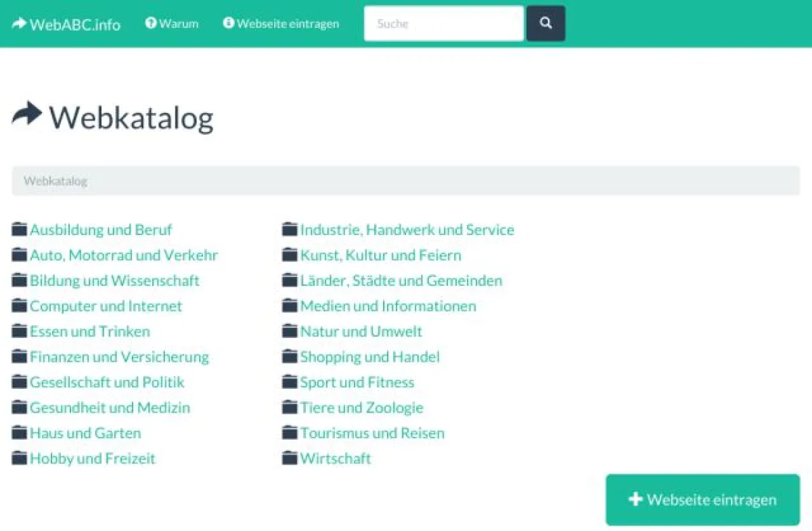The width and height of the screenshot is (812, 531).
Task: Select the Shopping und Handel link
Action: [x=369, y=357]
